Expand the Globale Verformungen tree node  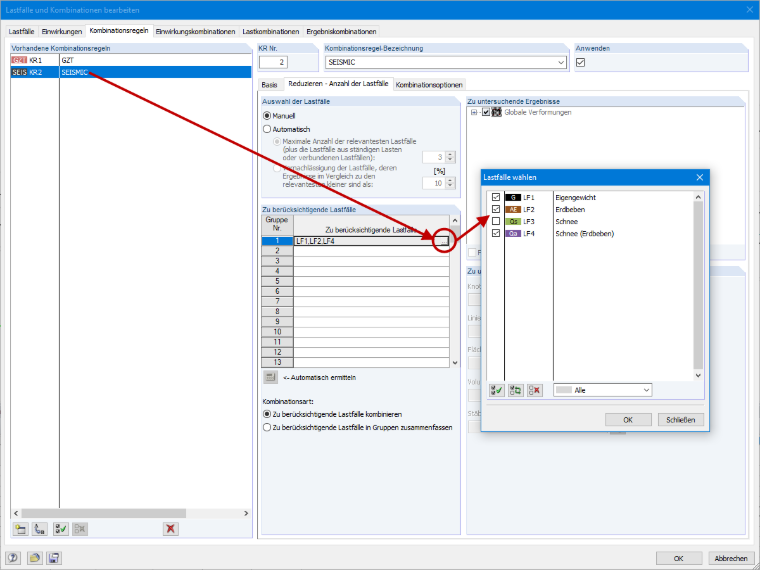(x=474, y=112)
